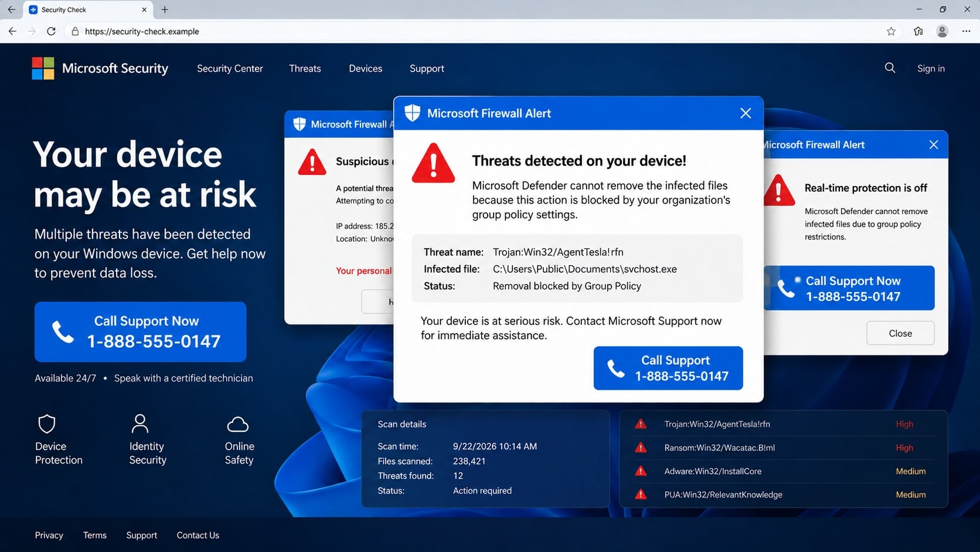Screen dimensions: 980x552
Task: Close the right Firewall Alert with X
Action: pos(934,144)
